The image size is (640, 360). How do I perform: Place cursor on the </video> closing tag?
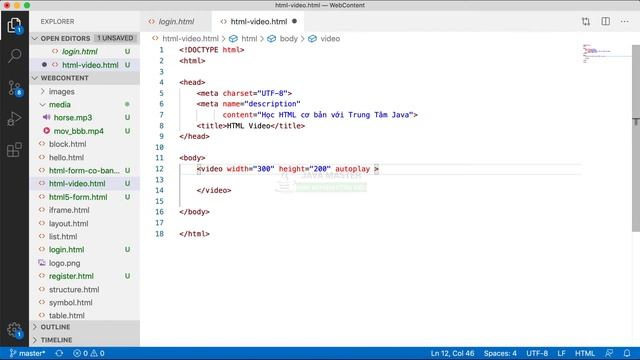[x=214, y=191]
